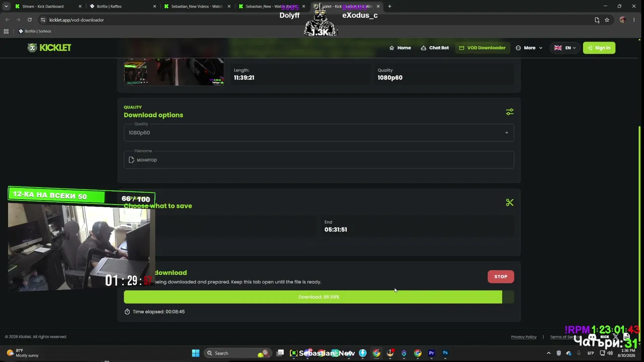Viewport: 644px width, 362px height.
Task: Bookmark this page with star icon
Action: click(607, 20)
